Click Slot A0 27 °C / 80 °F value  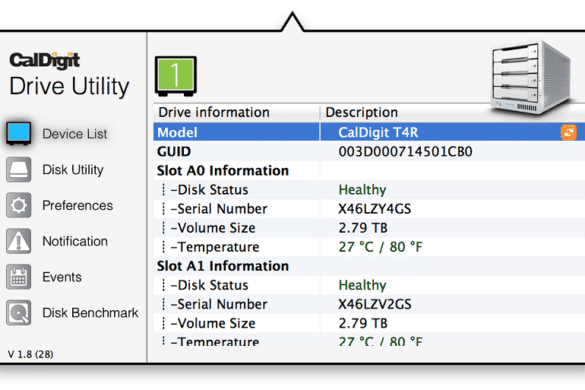click(380, 247)
